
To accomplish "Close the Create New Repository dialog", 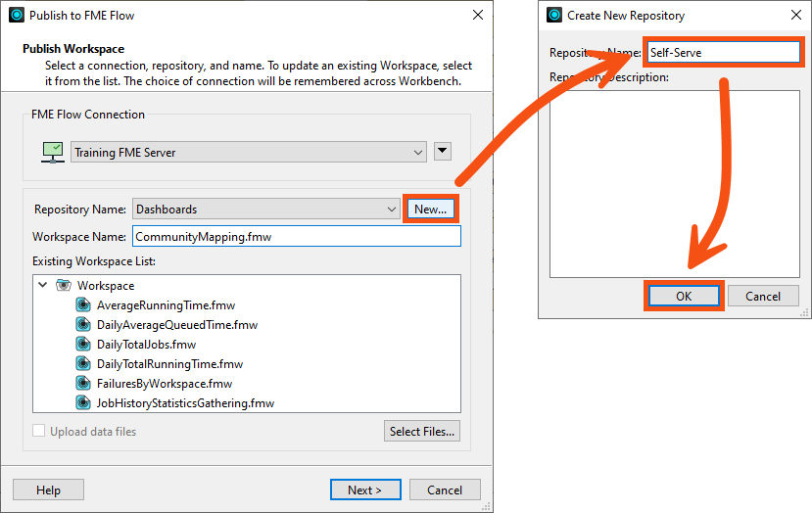I will pyautogui.click(x=796, y=15).
